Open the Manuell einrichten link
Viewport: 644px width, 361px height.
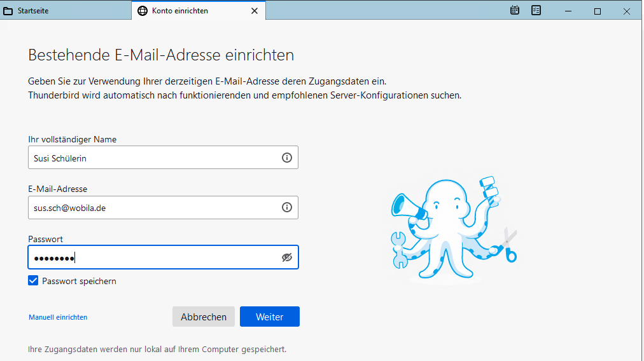[x=58, y=317]
